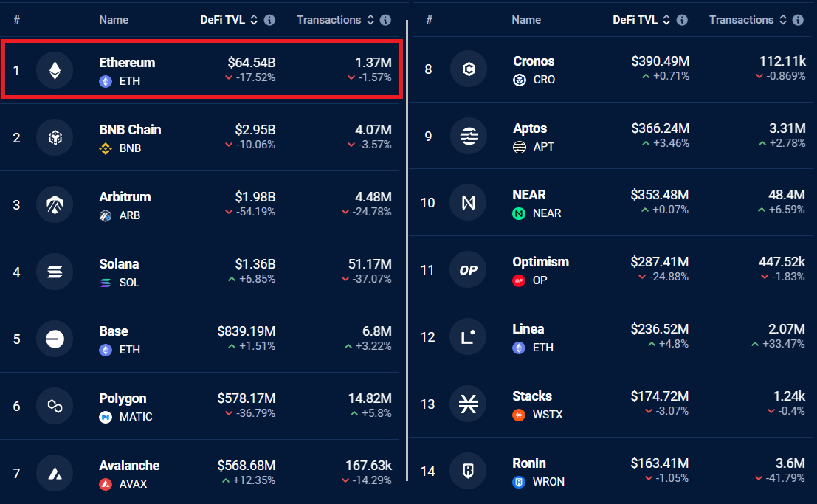Image resolution: width=817 pixels, height=504 pixels.
Task: Click the left Name column header
Action: point(114,20)
